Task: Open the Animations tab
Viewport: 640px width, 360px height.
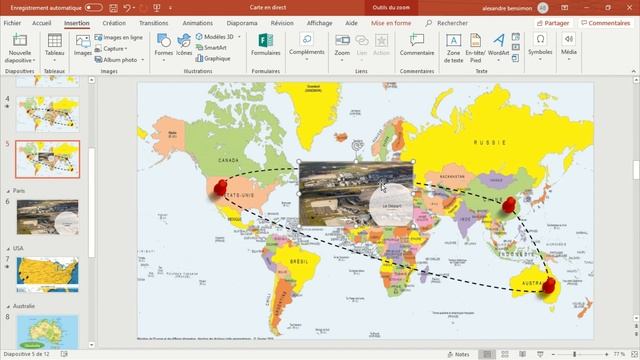Action: click(x=198, y=23)
